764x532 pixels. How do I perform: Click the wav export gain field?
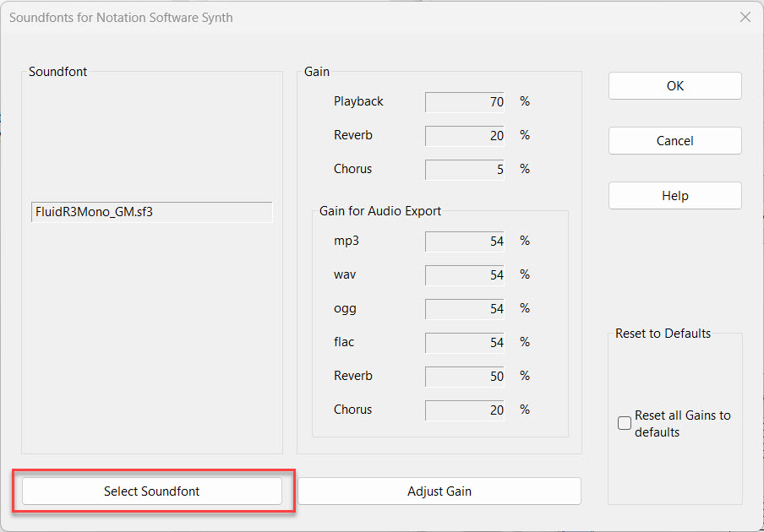(x=464, y=275)
